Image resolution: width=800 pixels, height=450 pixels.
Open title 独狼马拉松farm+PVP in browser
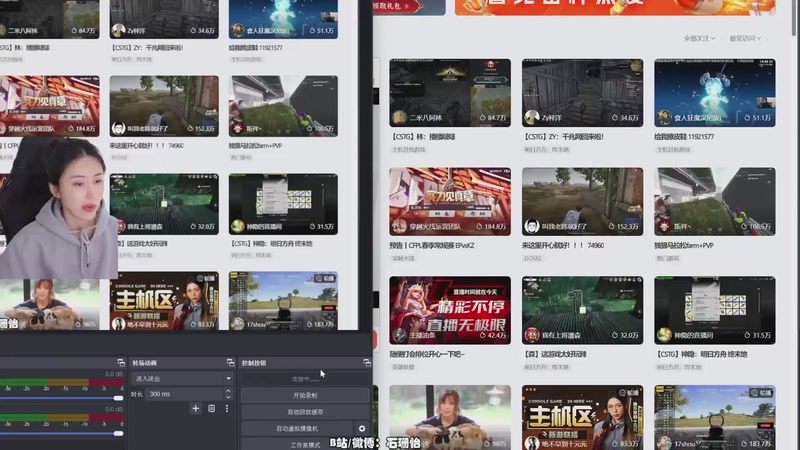[684, 245]
